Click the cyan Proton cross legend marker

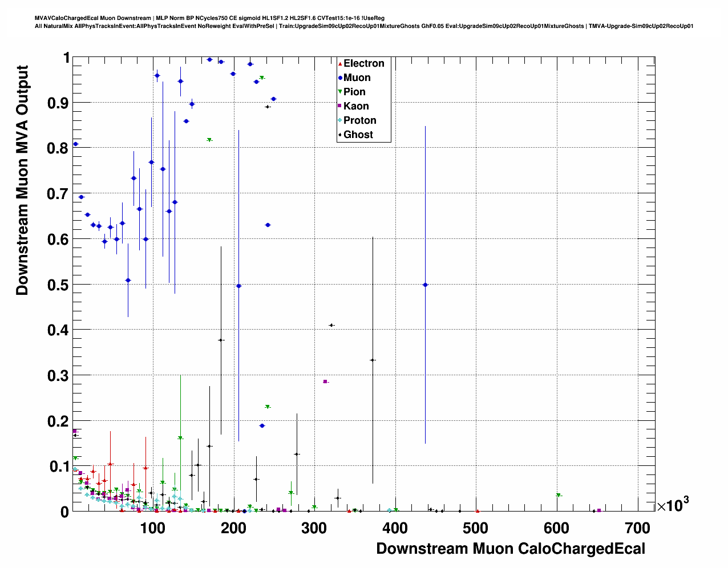point(341,120)
